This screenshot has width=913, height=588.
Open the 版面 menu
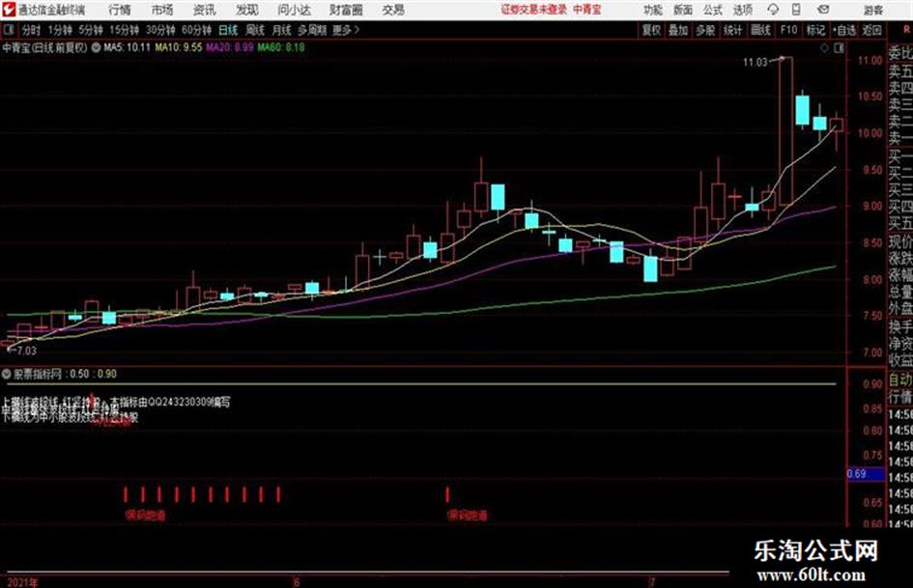(x=682, y=10)
